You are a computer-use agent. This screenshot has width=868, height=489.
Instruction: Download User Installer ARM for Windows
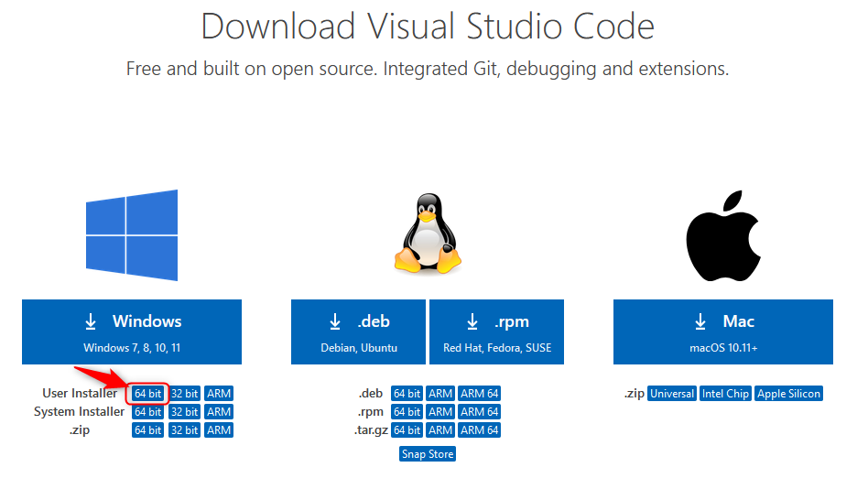(x=219, y=393)
